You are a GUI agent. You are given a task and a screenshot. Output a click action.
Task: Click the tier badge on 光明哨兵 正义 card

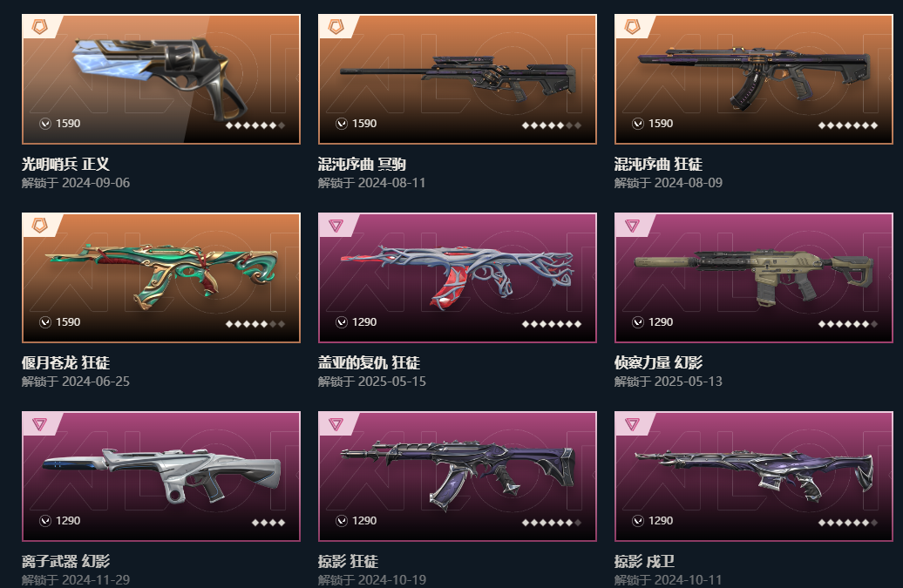tap(40, 26)
